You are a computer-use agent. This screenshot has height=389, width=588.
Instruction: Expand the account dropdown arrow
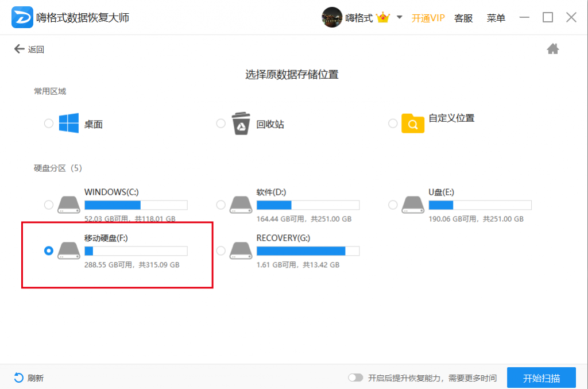point(400,17)
